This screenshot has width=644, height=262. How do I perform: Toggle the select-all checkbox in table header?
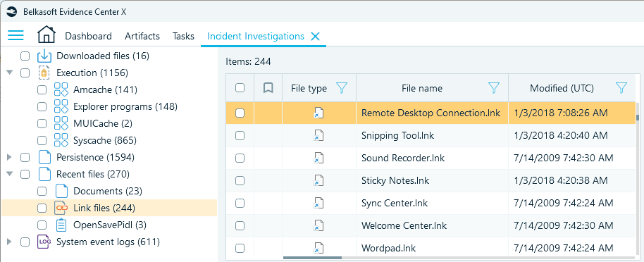[x=240, y=88]
